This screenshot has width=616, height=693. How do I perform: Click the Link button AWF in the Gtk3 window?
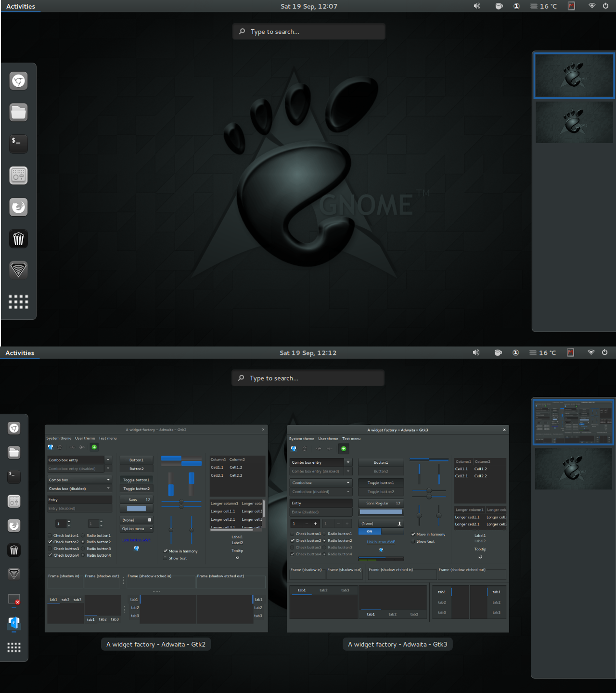click(x=380, y=541)
